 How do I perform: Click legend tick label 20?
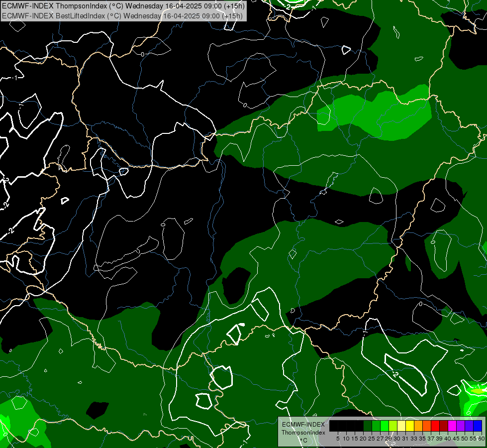[363, 439]
